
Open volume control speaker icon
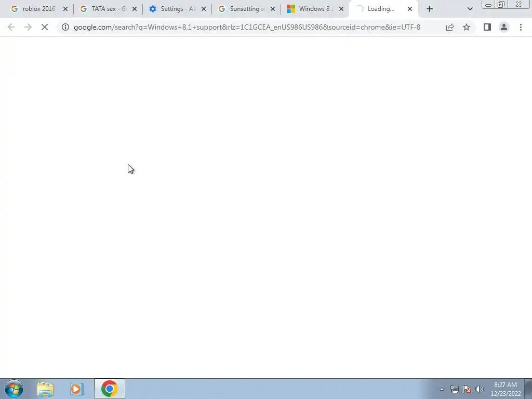click(480, 389)
